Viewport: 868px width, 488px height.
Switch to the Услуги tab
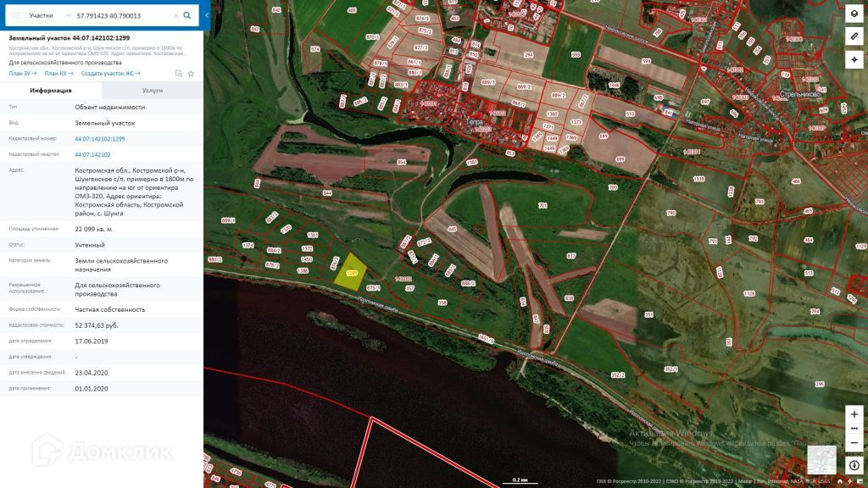pyautogui.click(x=153, y=90)
